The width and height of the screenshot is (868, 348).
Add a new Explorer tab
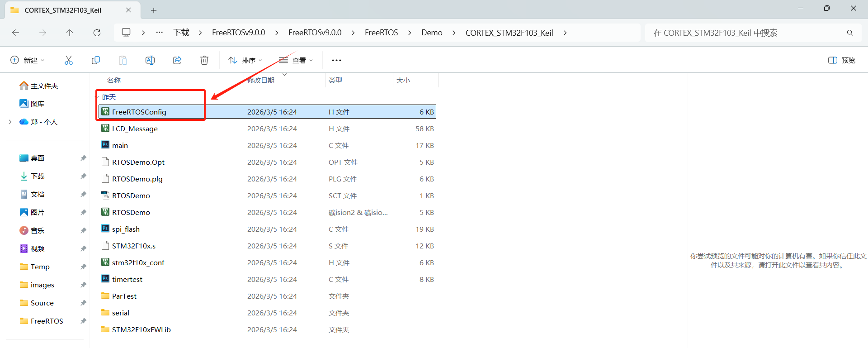tap(154, 10)
